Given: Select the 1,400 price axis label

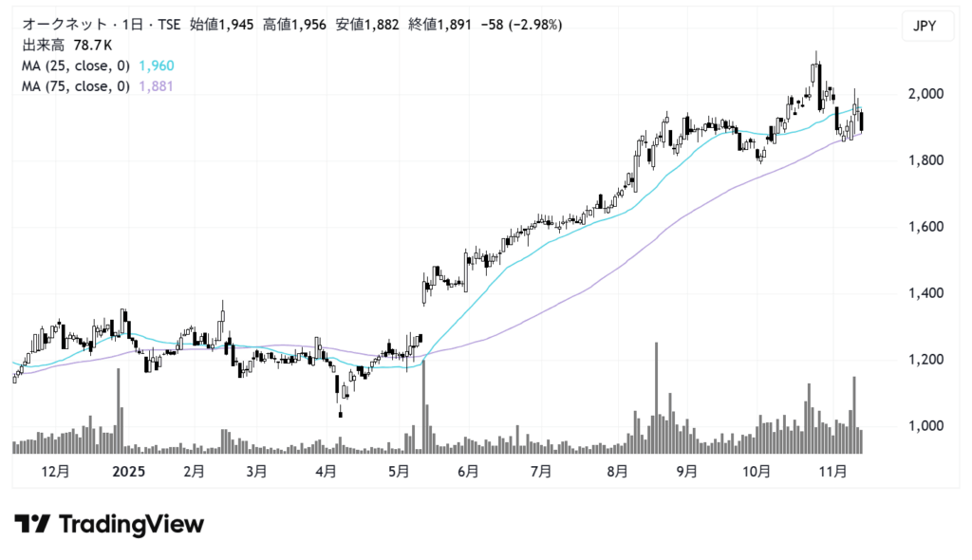Looking at the screenshot, I should (925, 293).
